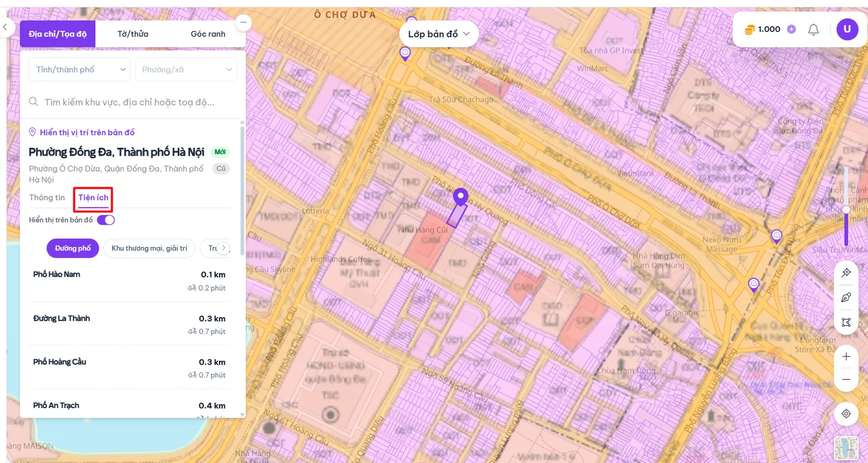Image resolution: width=868 pixels, height=463 pixels.
Task: Collapse the sidebar with the back chevron
Action: coord(5,27)
